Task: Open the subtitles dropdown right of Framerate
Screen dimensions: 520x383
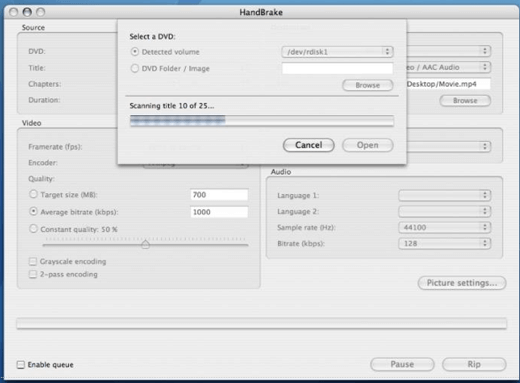Action: coord(448,146)
